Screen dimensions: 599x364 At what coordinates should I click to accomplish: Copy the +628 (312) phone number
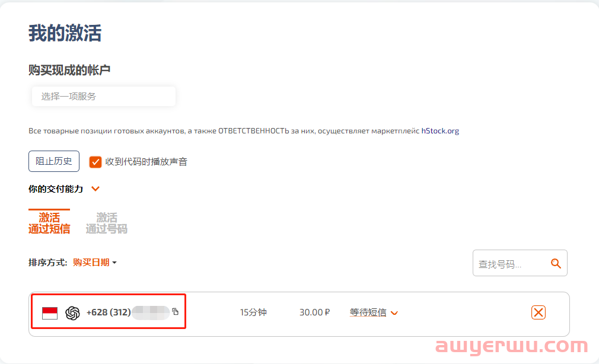[176, 312]
